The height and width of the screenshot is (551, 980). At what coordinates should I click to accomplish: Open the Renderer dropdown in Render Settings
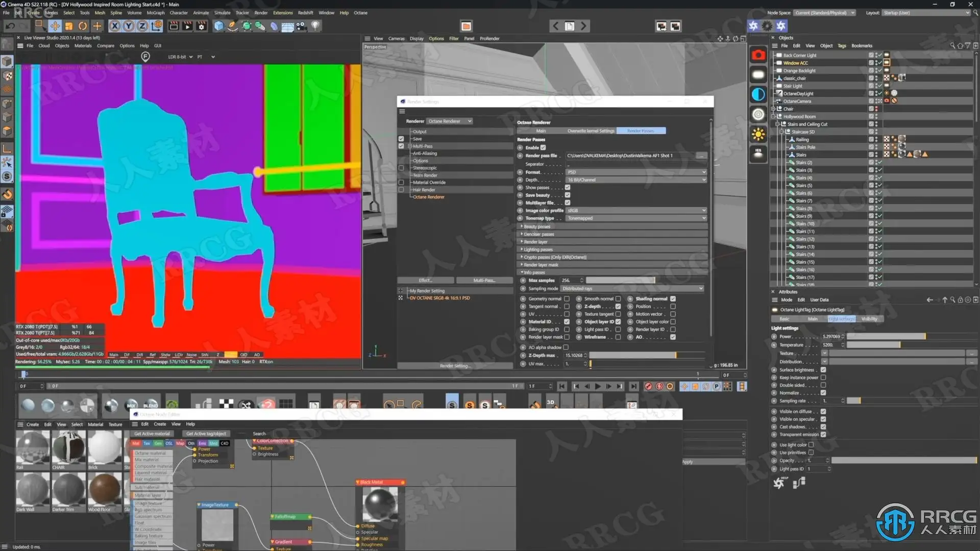450,121
